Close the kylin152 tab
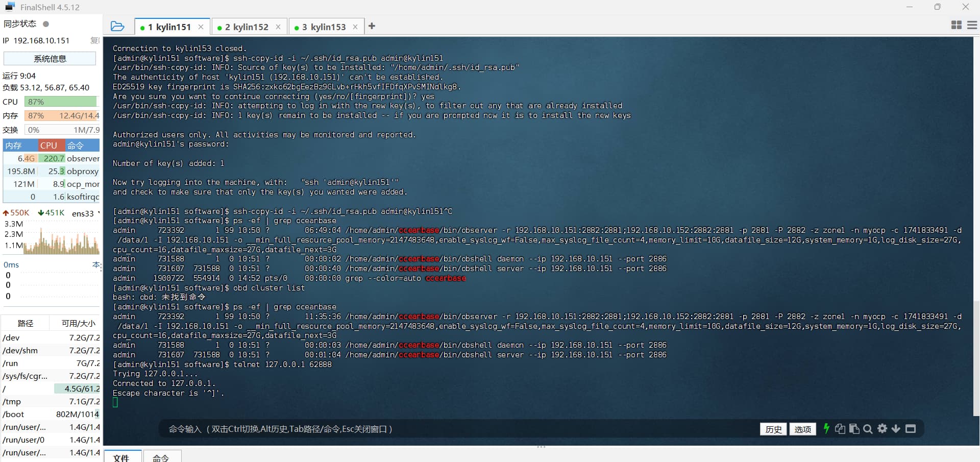This screenshot has height=462, width=980. [x=278, y=27]
